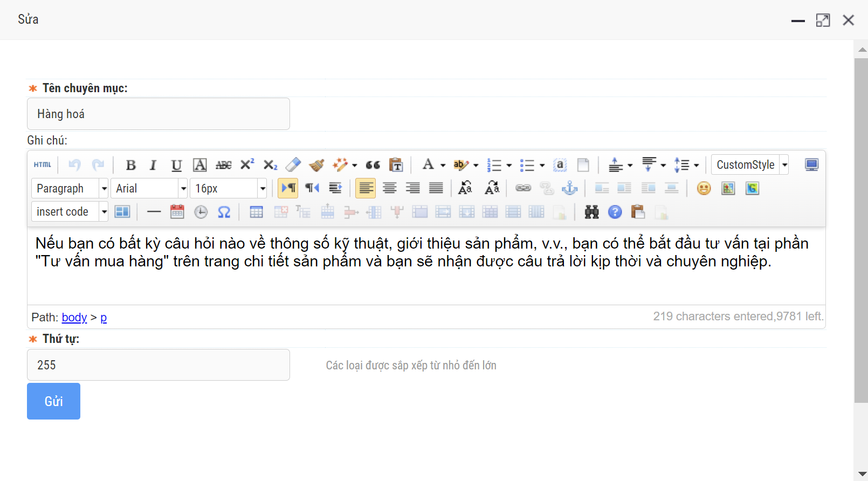Click the anchor icon in toolbar

click(569, 188)
